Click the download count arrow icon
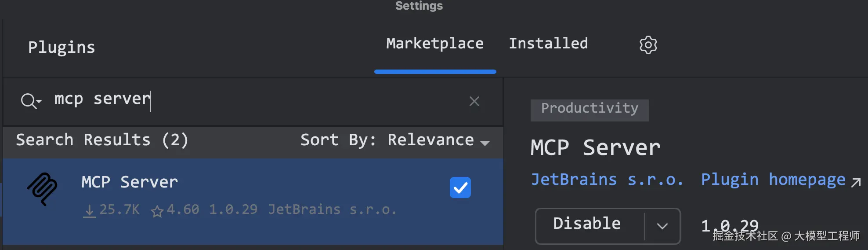 coord(89,211)
